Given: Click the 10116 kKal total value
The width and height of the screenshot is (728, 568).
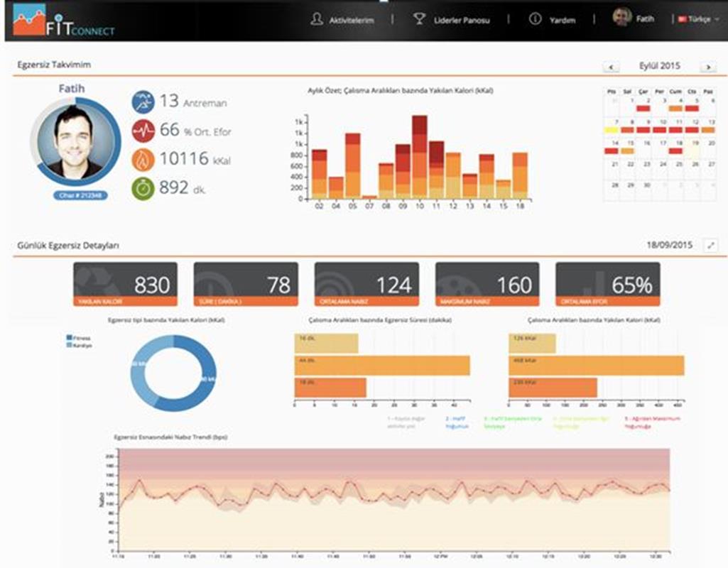Looking at the screenshot, I should [195, 159].
